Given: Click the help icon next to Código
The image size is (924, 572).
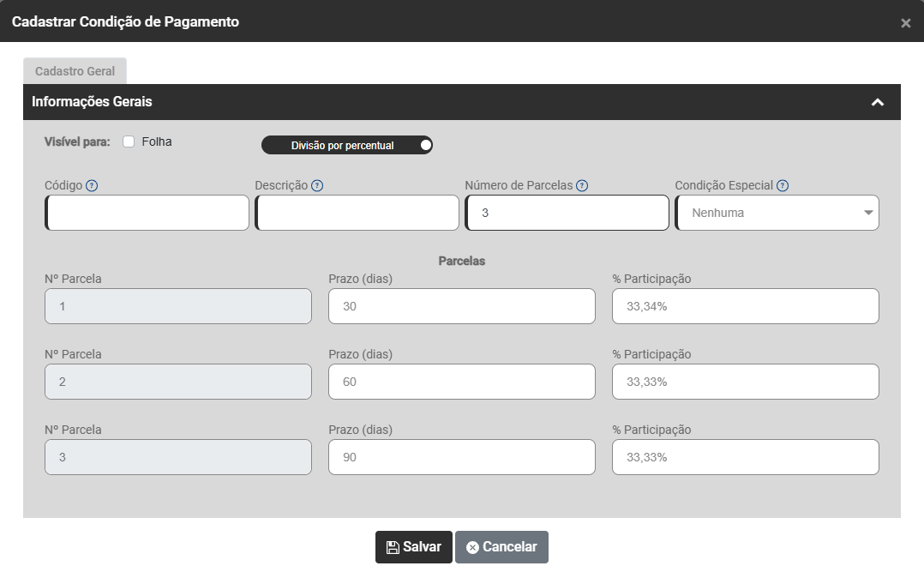Looking at the screenshot, I should click(x=92, y=186).
